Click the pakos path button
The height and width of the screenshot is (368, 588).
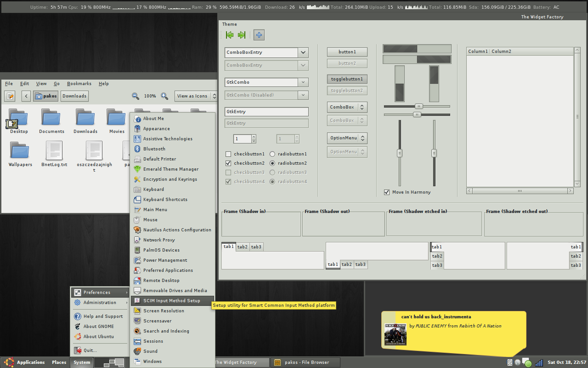coord(45,96)
